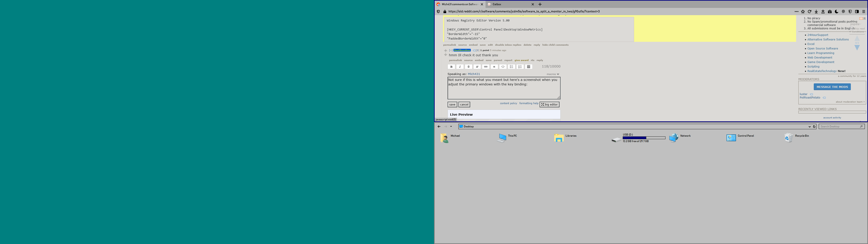This screenshot has width=868, height=244.
Task: Upvote RealBazaboo's comment
Action: (446, 51)
